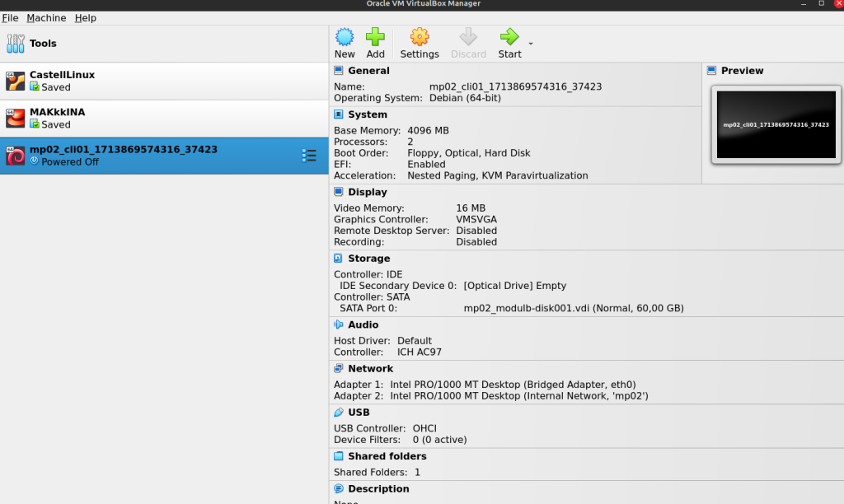Click the Tools icon in the sidebar

[x=15, y=44]
